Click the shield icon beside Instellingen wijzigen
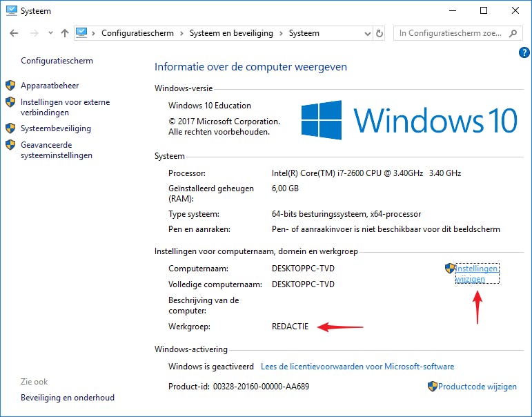 [x=450, y=269]
